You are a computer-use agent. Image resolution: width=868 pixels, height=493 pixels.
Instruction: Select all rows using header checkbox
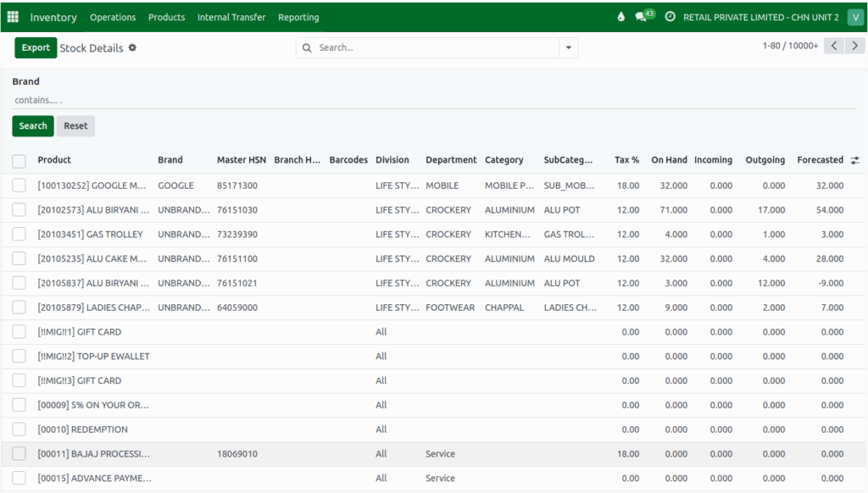(x=19, y=160)
